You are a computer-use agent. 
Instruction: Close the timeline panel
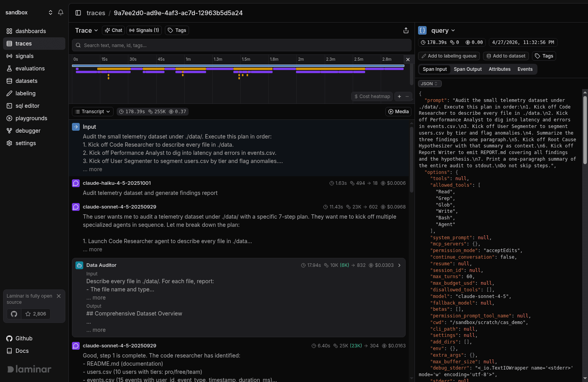click(x=408, y=60)
